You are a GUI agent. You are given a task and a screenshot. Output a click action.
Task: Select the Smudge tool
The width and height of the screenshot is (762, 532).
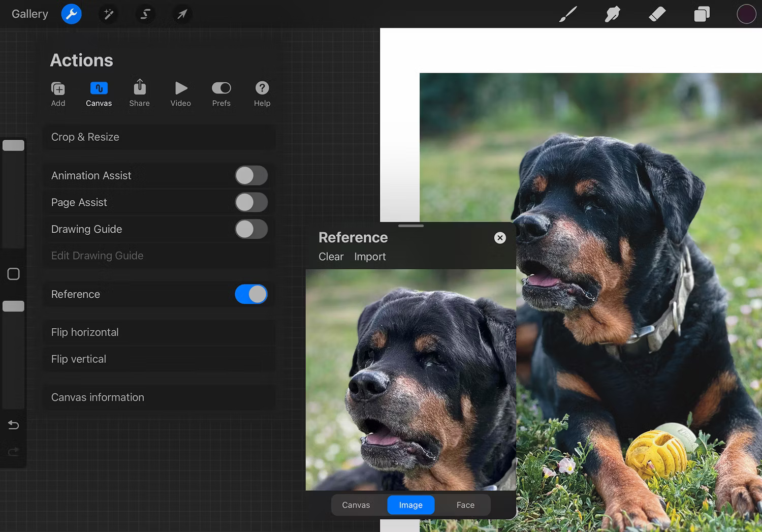612,14
